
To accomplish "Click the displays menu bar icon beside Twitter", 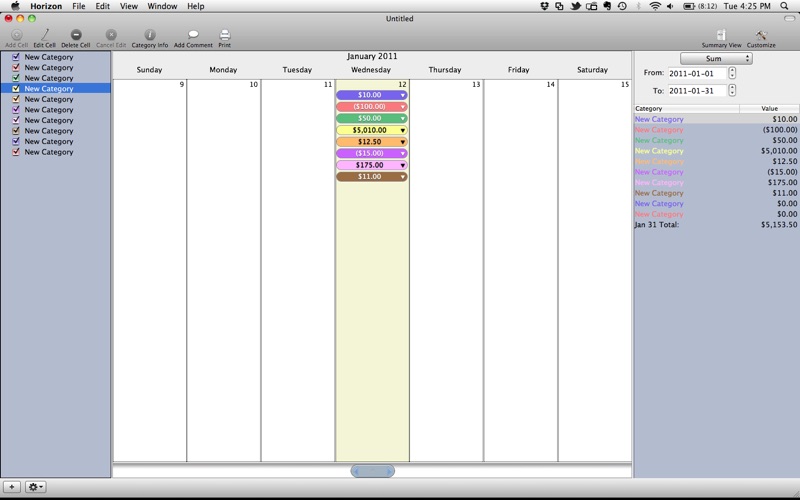I will pos(591,6).
